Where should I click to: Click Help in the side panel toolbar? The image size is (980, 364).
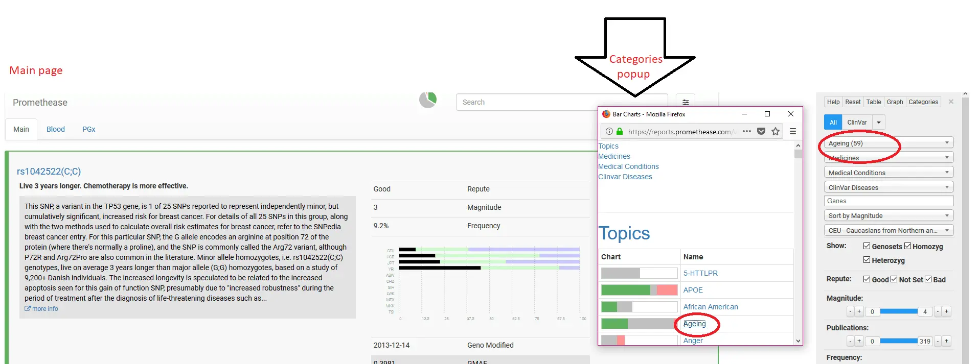pos(833,102)
